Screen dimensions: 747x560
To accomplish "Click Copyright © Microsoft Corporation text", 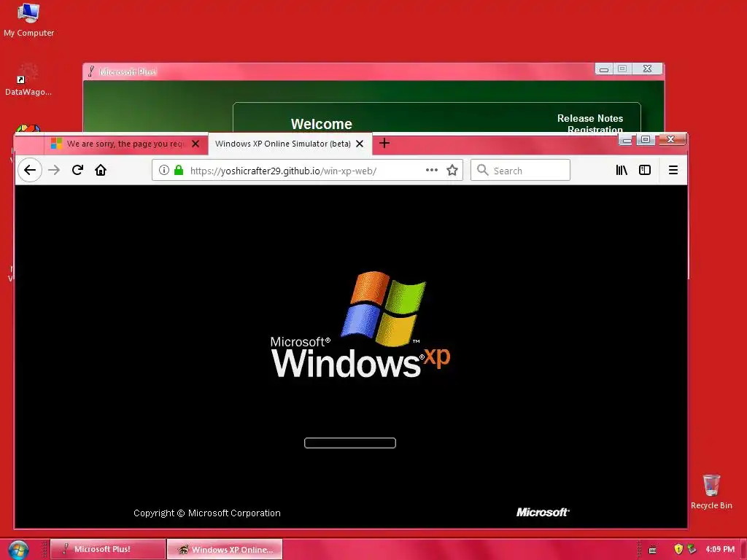I will 206,513.
